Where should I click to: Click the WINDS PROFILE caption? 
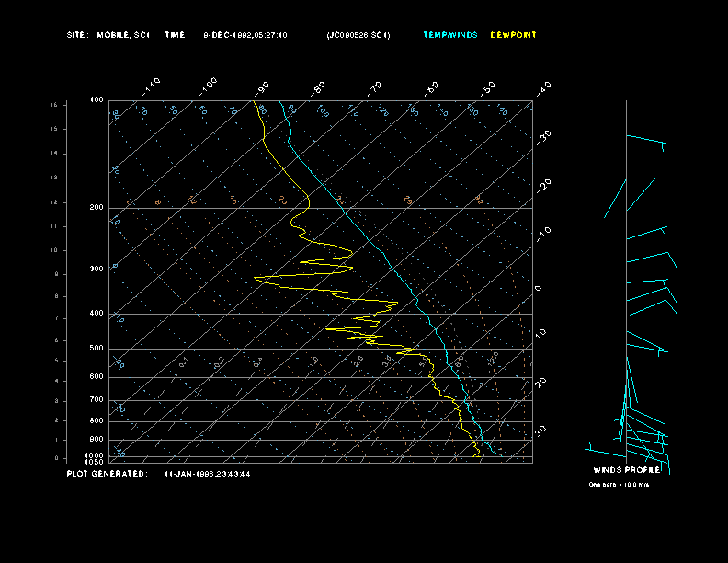click(x=624, y=470)
